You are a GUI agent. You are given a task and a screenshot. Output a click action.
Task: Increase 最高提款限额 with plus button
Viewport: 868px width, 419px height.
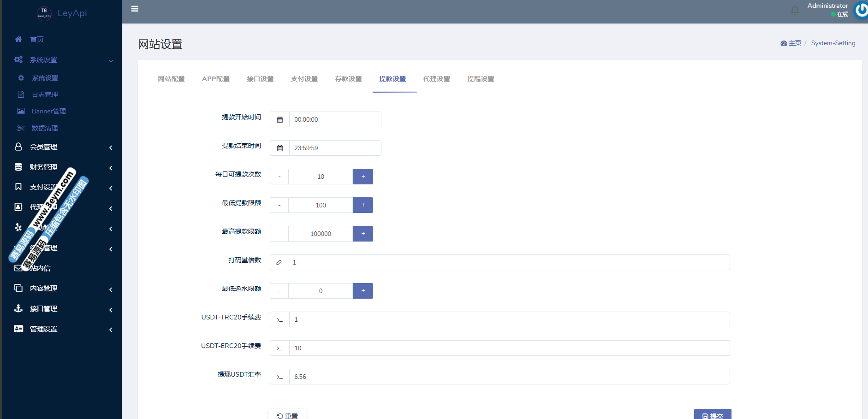tap(363, 234)
